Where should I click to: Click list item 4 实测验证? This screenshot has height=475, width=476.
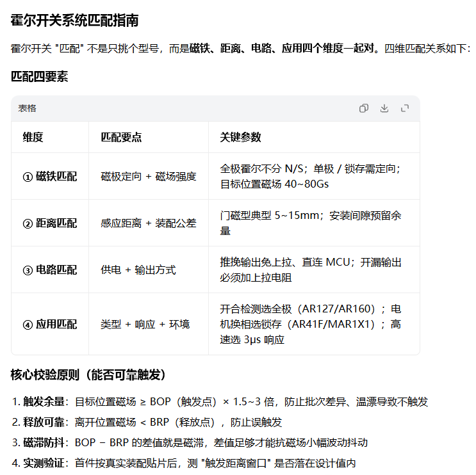[184, 463]
